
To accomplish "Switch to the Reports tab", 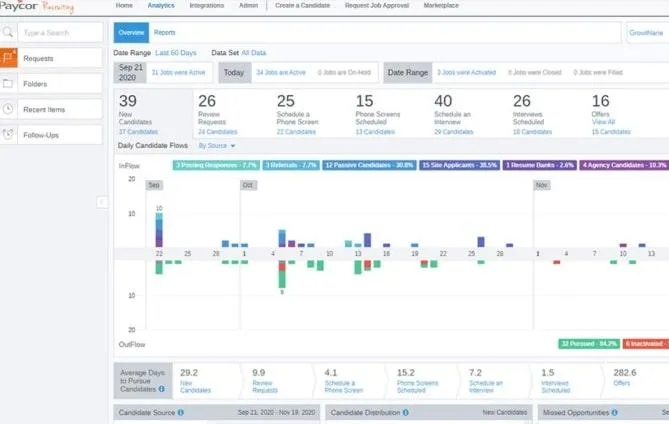I will [x=164, y=32].
